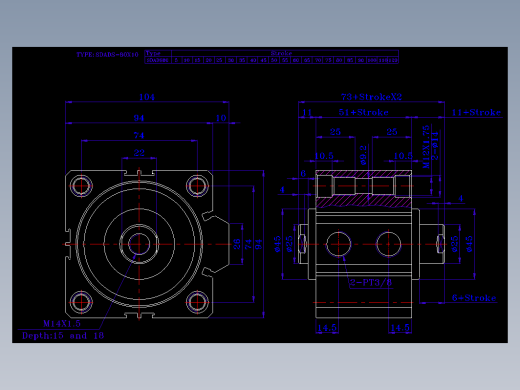Click the 'Type' header cell in table
This screenshot has width=520, height=390.
click(x=158, y=53)
